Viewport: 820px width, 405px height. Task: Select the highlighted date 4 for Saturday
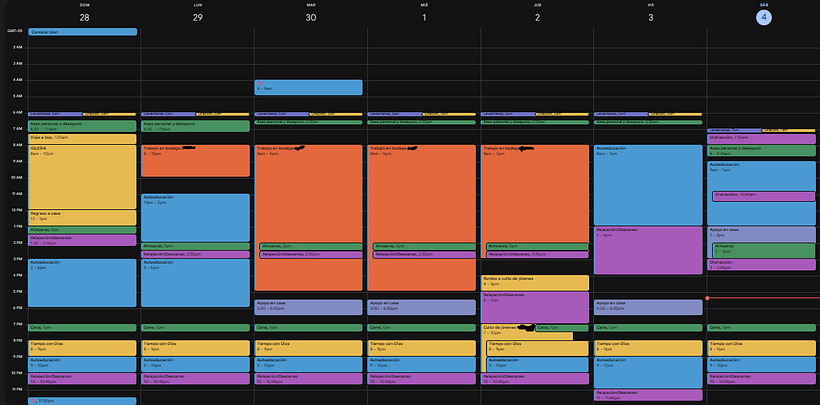point(763,17)
